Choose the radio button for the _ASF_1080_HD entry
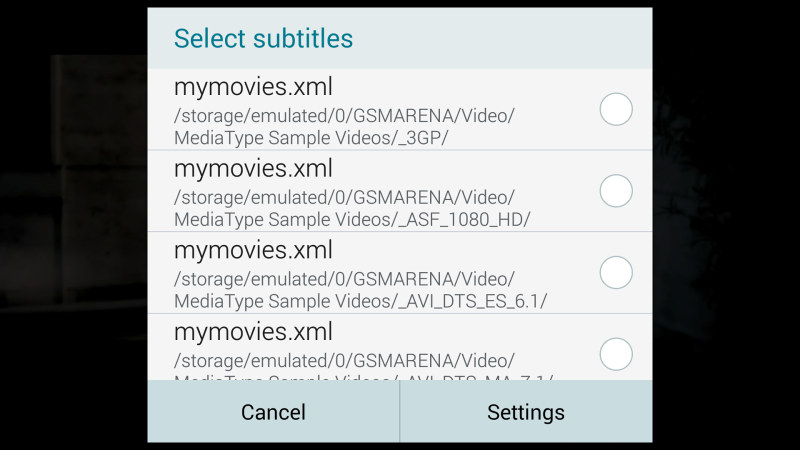This screenshot has width=800, height=450. (x=616, y=191)
